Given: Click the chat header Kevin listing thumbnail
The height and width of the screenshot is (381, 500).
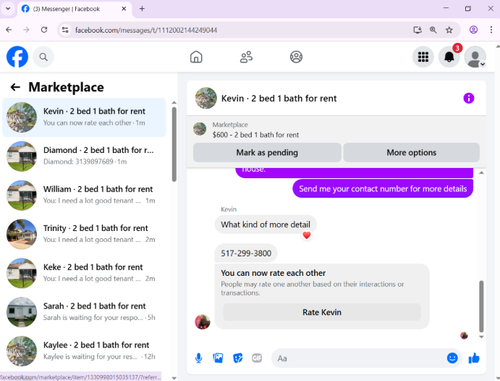Looking at the screenshot, I should click(x=206, y=98).
